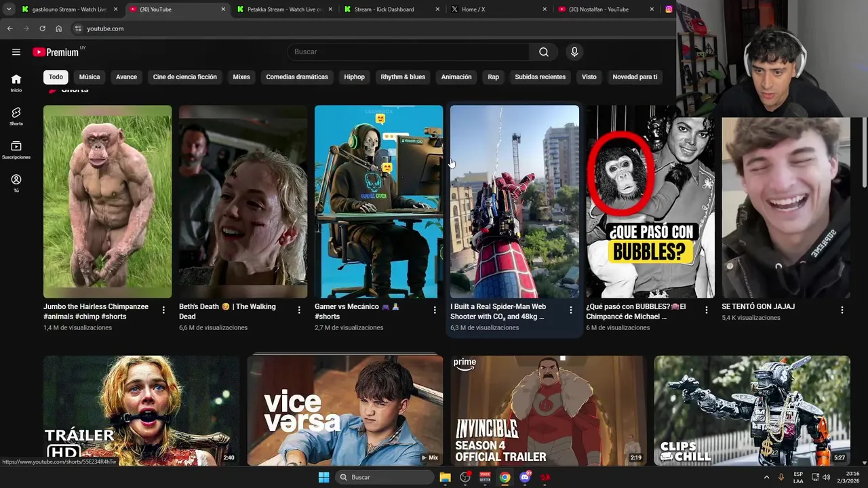The width and height of the screenshot is (868, 488).
Task: Switch to Stream - Kick Dashboard tab
Action: point(392,9)
